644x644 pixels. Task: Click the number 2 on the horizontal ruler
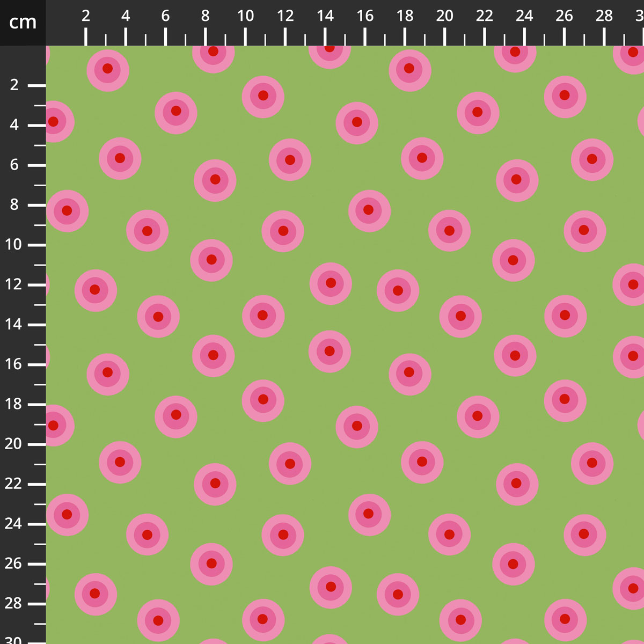point(86,14)
